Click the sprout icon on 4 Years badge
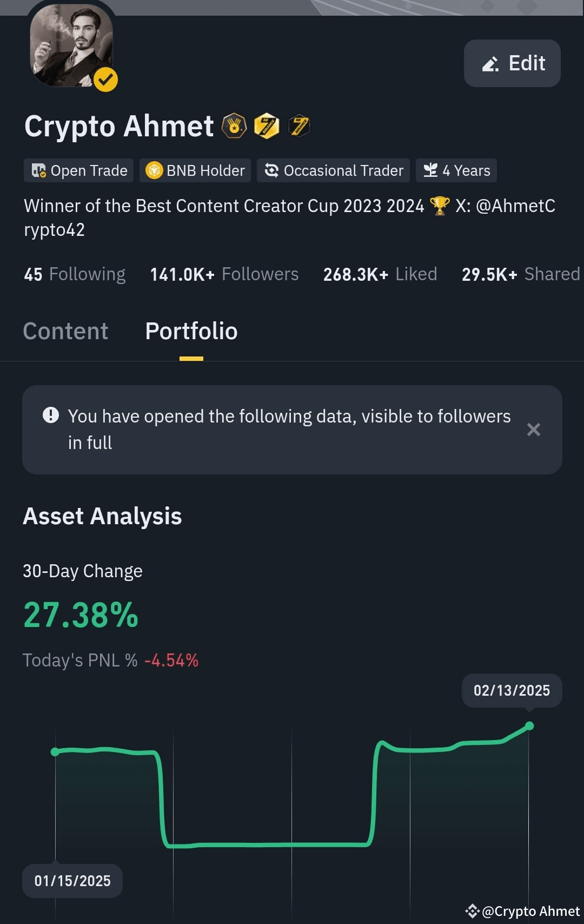 430,170
